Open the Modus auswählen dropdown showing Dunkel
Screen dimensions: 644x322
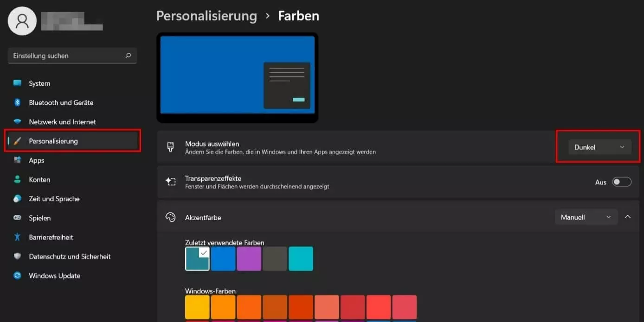coord(599,147)
